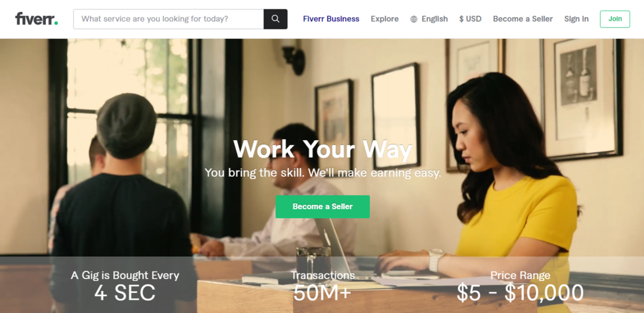Screen dimensions: 644x313
Task: Click the Work Your Way headline
Action: pos(323,149)
